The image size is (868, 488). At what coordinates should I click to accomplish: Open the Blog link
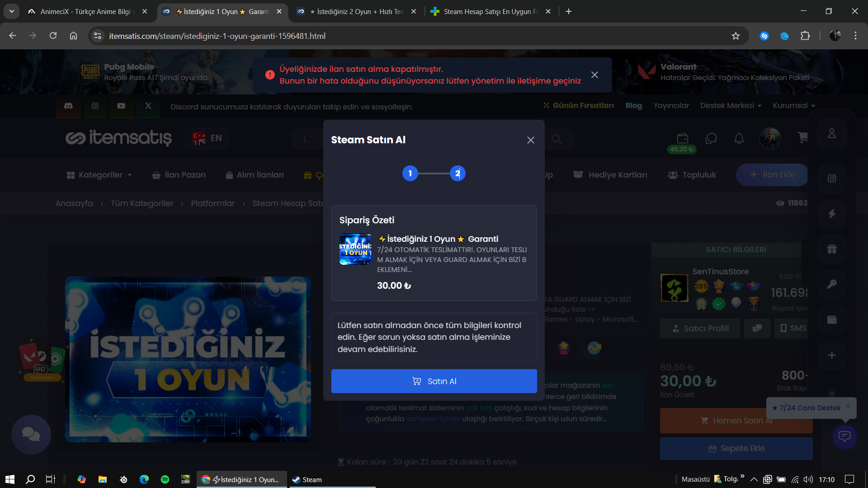[x=634, y=105]
